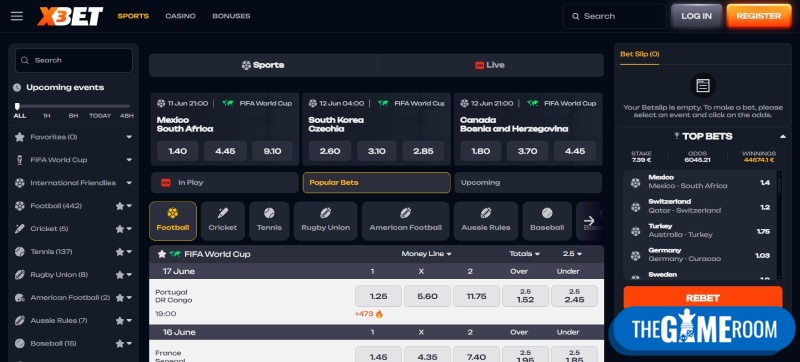Click the X3BET logo
The image size is (800, 362).
coord(70,16)
